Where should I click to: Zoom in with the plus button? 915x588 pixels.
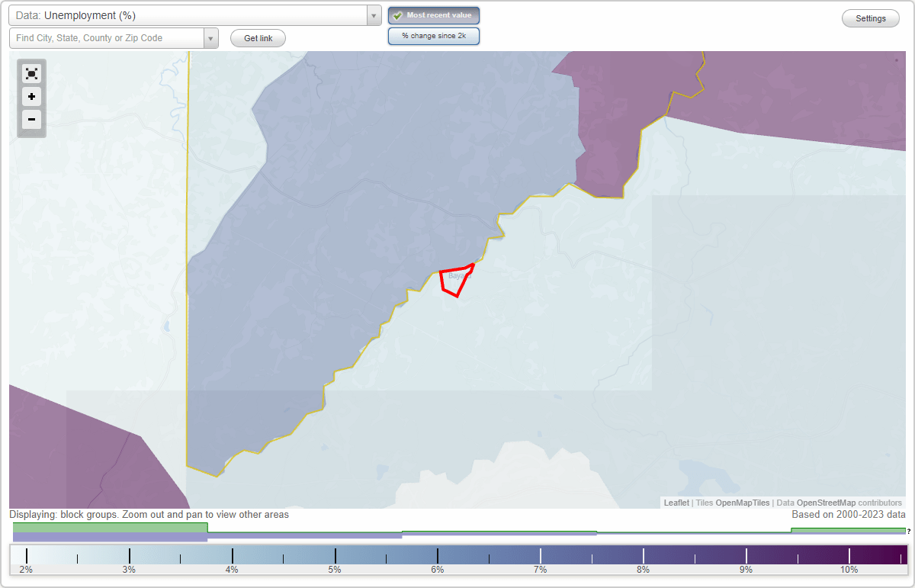(x=31, y=97)
